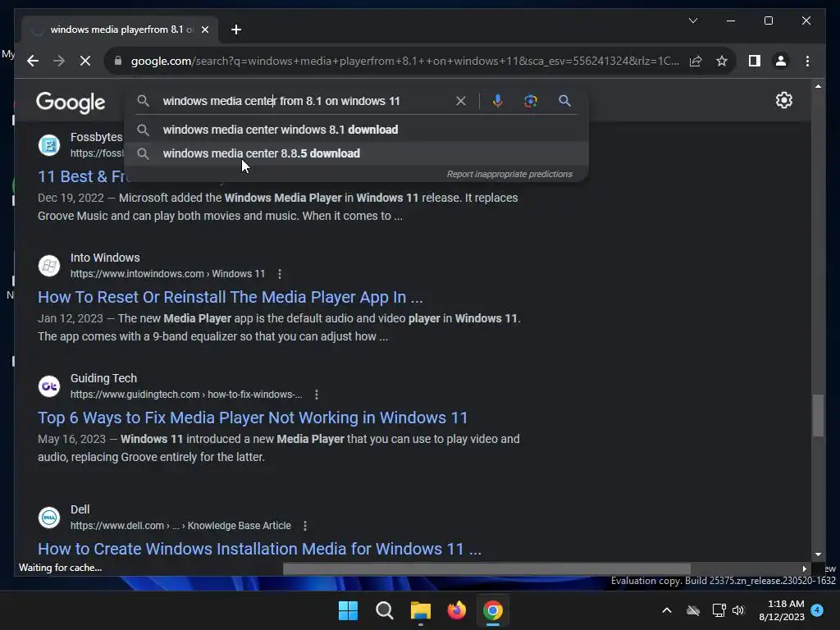
Task: Bookmark this tab with the star
Action: click(722, 61)
